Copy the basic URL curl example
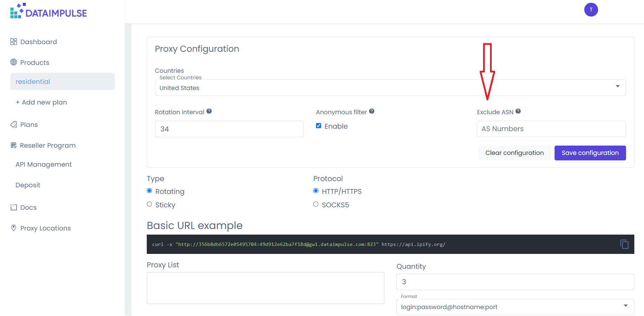644x316 pixels. pos(624,244)
